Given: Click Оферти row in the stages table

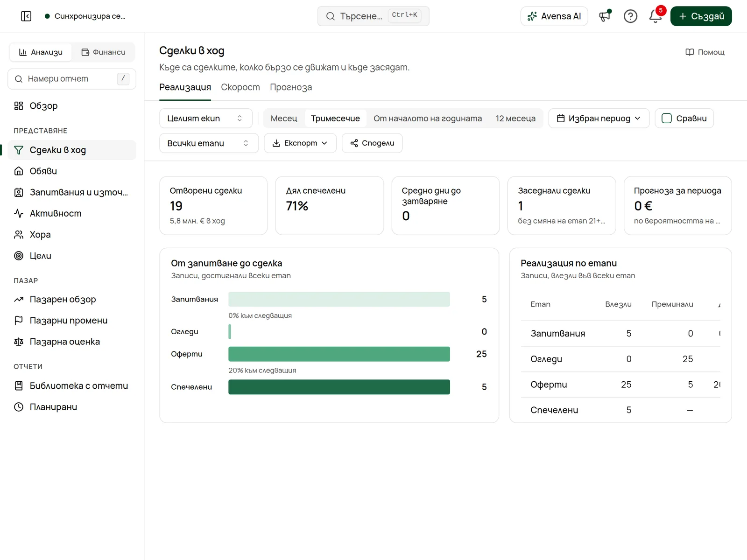Looking at the screenshot, I should point(620,385).
